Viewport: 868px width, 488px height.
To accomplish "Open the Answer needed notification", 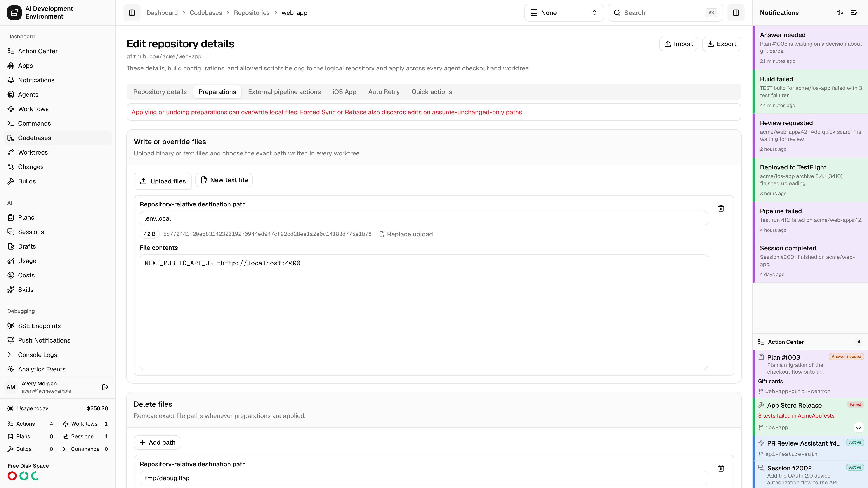I will [810, 48].
